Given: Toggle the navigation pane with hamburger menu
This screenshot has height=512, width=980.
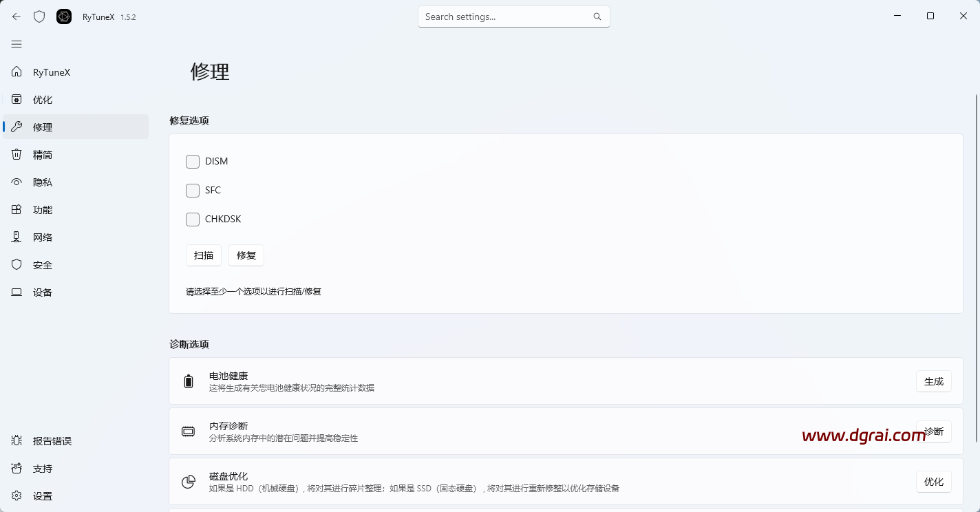Looking at the screenshot, I should click(x=17, y=44).
